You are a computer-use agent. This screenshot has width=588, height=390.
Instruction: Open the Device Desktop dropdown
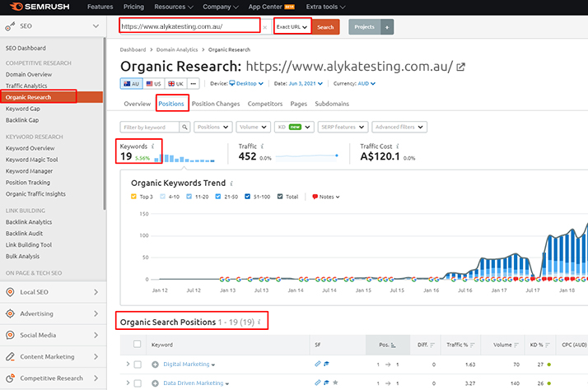(246, 84)
